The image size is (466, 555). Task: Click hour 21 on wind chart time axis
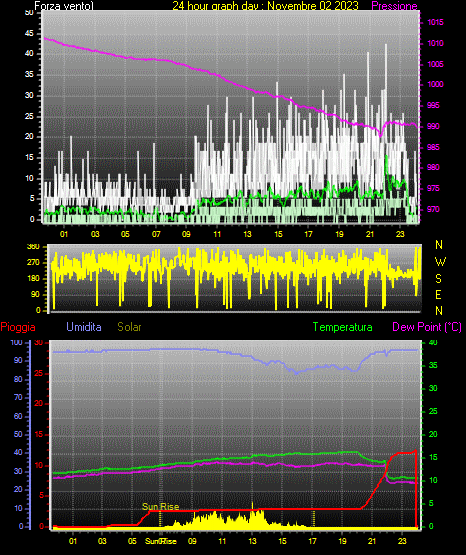[x=370, y=234]
